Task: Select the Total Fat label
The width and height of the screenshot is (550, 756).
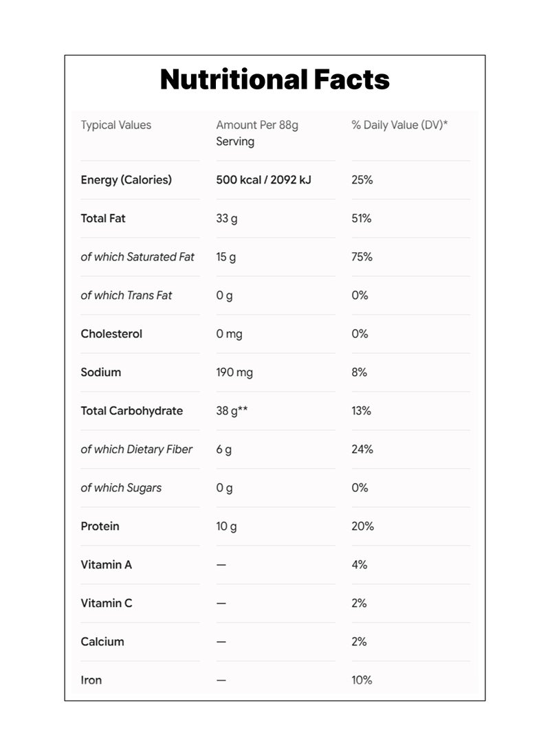Action: tap(102, 219)
